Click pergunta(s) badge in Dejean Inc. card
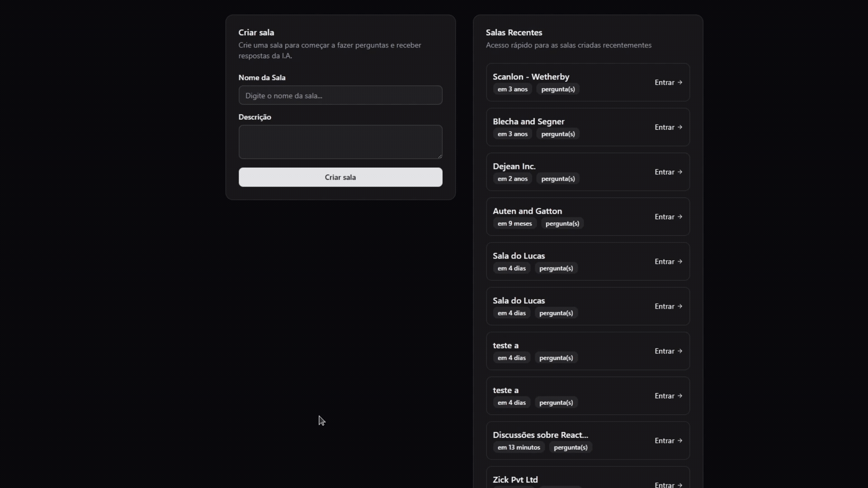This screenshot has width=868, height=488. point(558,178)
